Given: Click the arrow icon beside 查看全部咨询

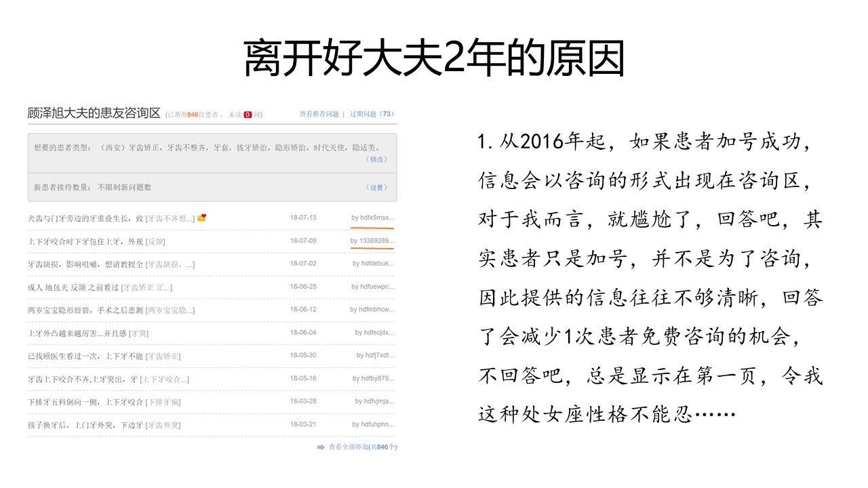Looking at the screenshot, I should point(321,447).
